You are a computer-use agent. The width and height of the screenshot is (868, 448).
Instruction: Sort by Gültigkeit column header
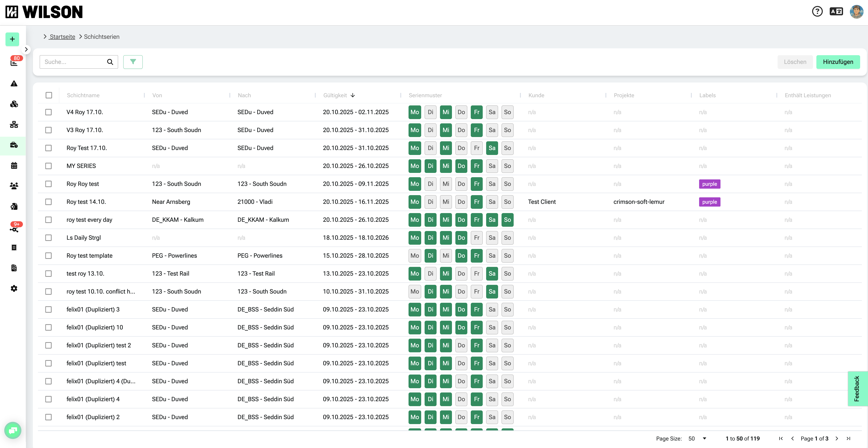pos(335,95)
